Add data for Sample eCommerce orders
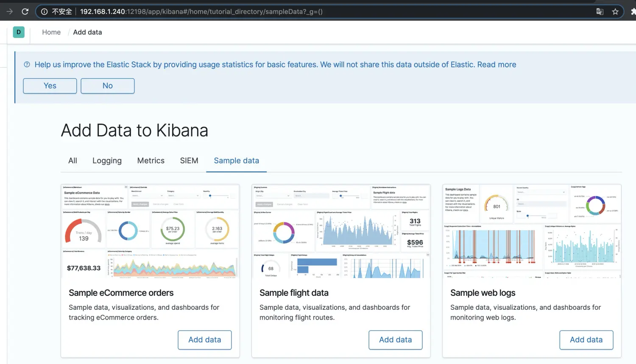636x364 pixels. tap(205, 340)
